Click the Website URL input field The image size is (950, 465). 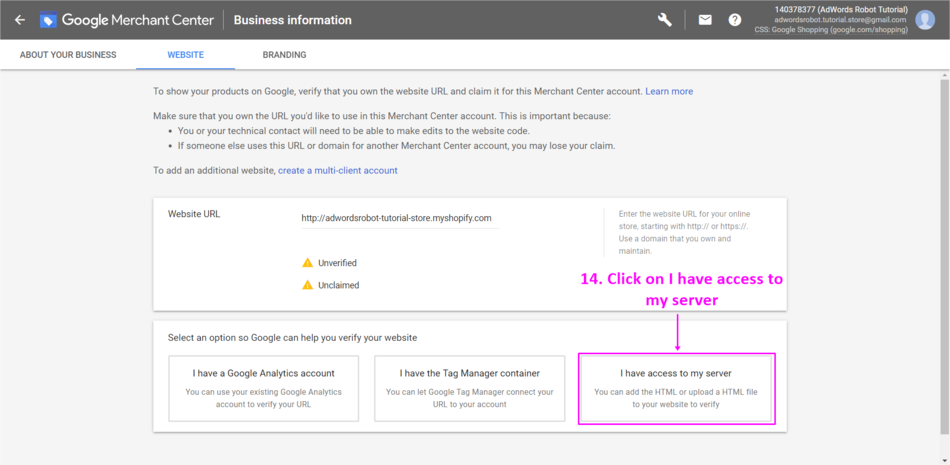399,218
